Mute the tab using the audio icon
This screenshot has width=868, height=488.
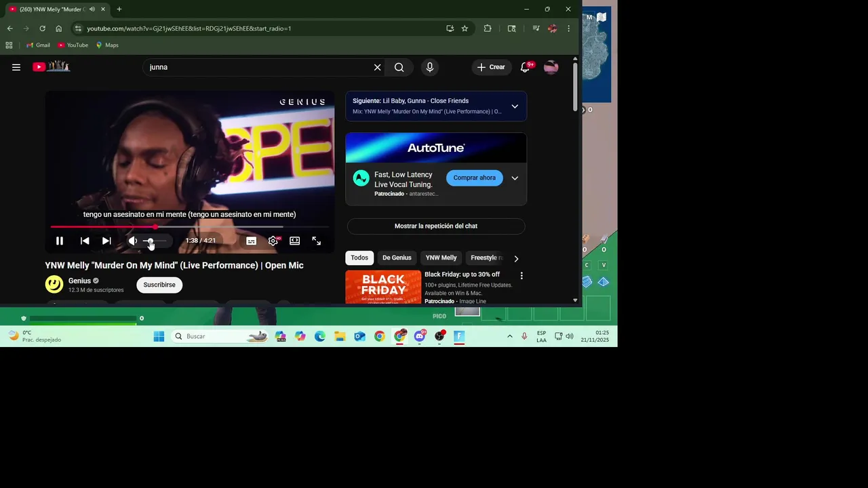(x=92, y=9)
